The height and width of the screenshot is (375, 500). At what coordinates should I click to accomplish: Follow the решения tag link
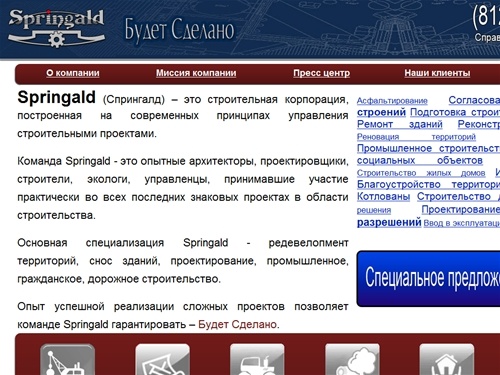[374, 210]
